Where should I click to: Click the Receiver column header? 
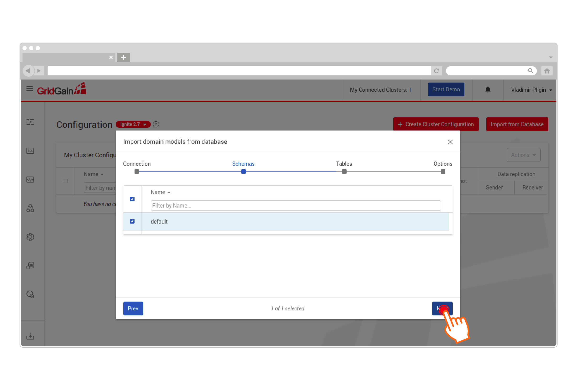532,187
